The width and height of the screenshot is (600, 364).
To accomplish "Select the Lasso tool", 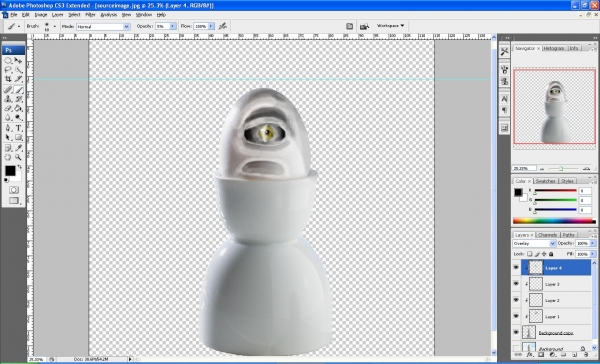I will click(8, 70).
